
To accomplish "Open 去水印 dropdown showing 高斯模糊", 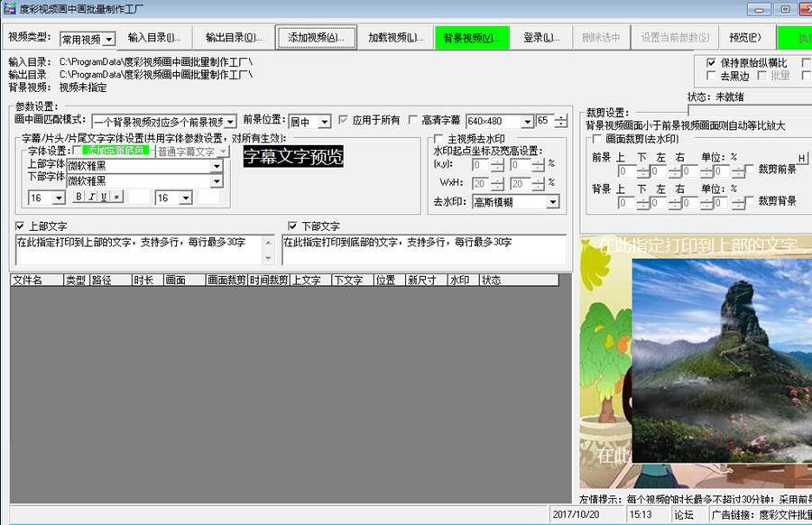I will tap(516, 202).
